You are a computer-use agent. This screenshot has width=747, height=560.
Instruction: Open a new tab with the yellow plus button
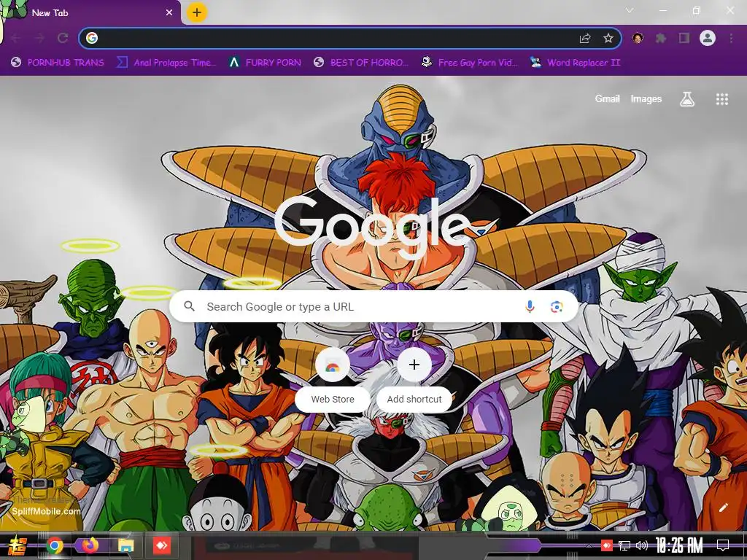coord(197,12)
